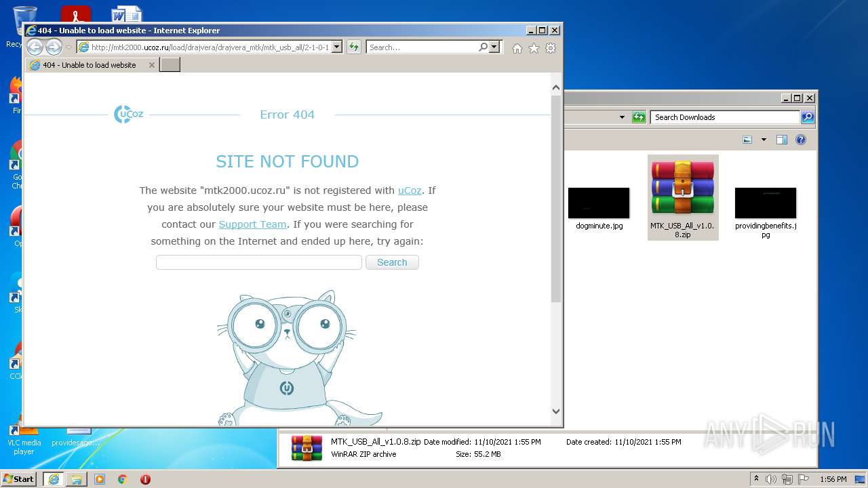Refresh the page in Internet Explorer
This screenshot has height=488, width=868.
354,47
